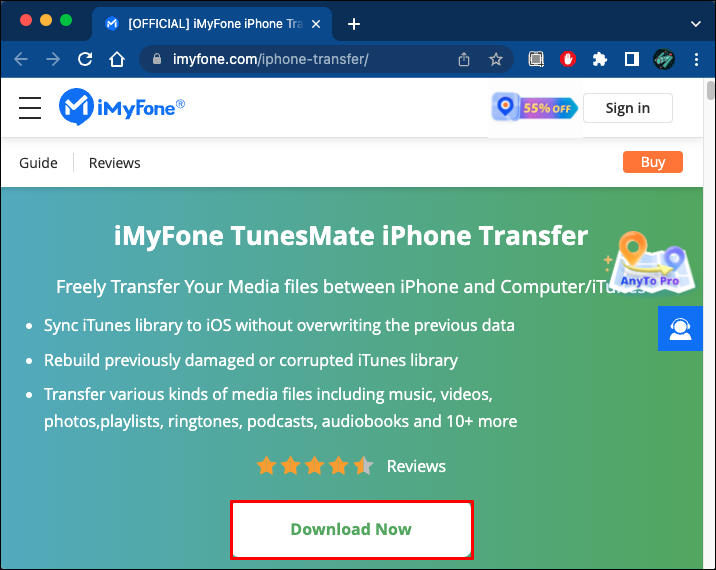This screenshot has width=716, height=570.
Task: Toggle the browser side panel
Action: [x=632, y=59]
